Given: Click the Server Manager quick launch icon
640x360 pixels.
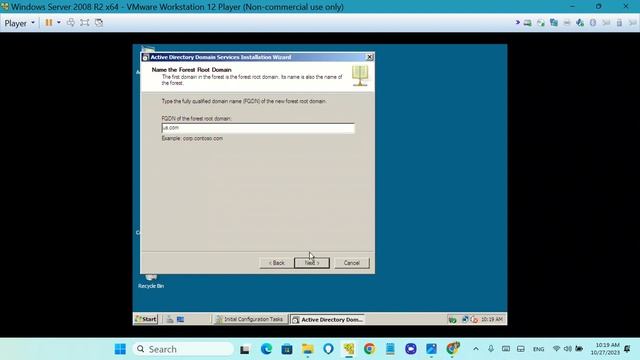Looking at the screenshot, I should click(169, 319).
